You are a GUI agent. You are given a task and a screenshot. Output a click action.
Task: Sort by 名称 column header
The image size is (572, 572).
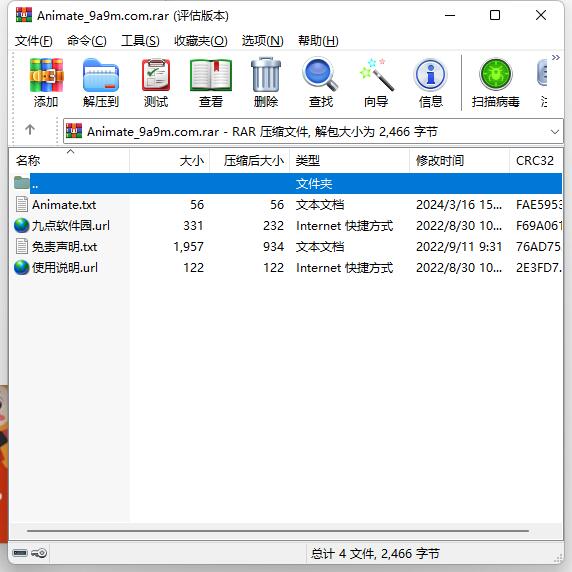point(69,161)
